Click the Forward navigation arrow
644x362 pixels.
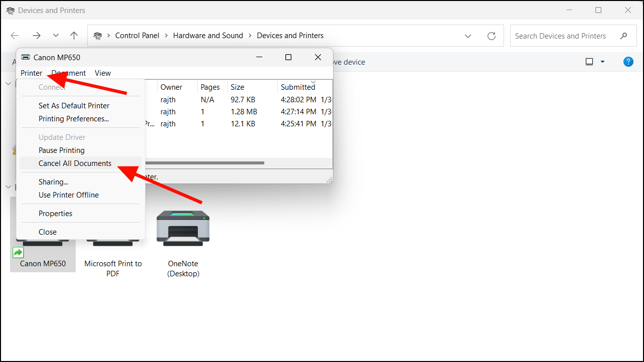click(36, 35)
